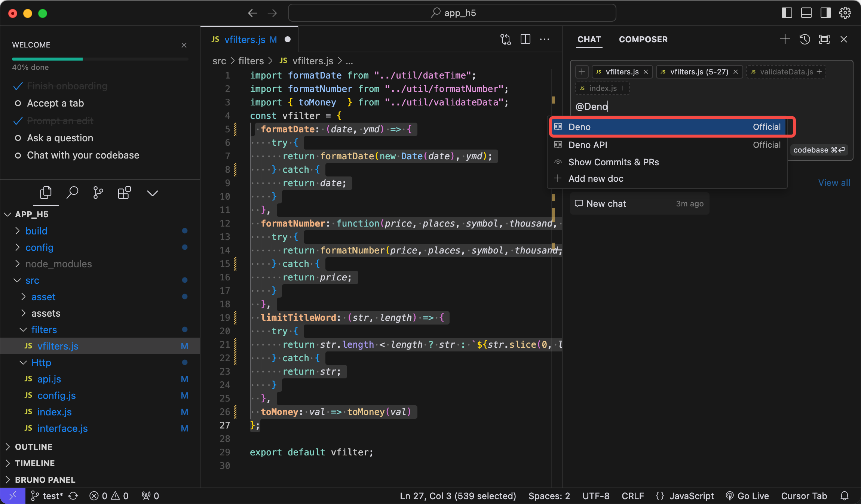
Task: Click the Ask a question onboarding step
Action: pos(60,138)
